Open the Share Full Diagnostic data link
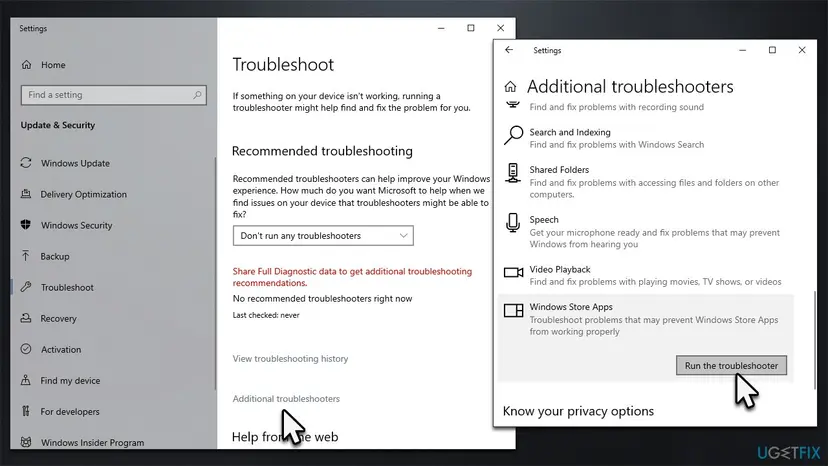This screenshot has width=828, height=466. pos(352,277)
